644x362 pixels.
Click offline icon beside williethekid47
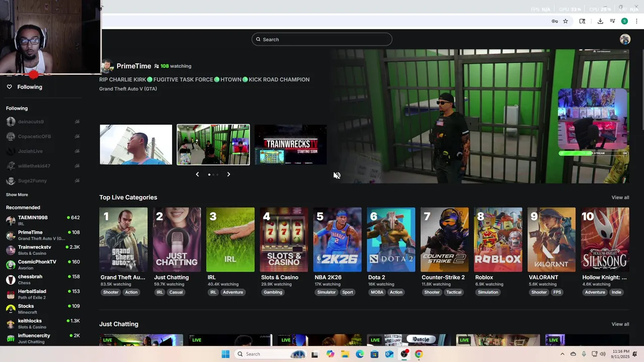pos(77,166)
